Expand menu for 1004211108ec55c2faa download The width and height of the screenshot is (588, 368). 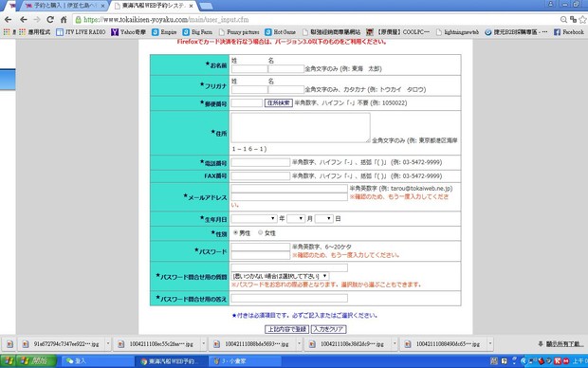point(204,343)
